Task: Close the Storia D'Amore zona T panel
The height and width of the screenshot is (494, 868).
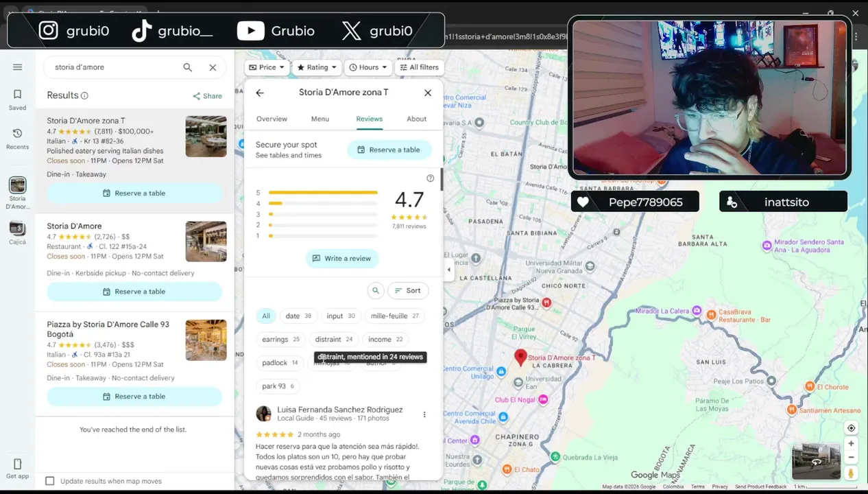Action: click(428, 93)
